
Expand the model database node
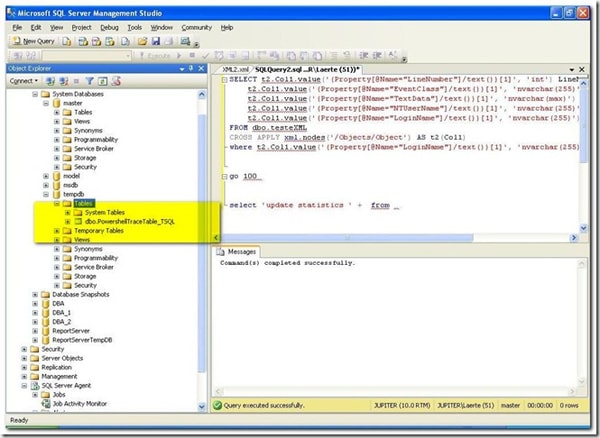click(46, 176)
